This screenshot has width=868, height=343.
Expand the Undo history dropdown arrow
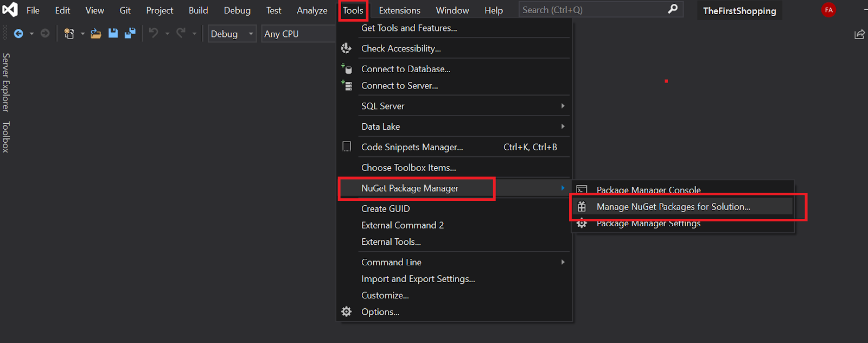pos(167,34)
